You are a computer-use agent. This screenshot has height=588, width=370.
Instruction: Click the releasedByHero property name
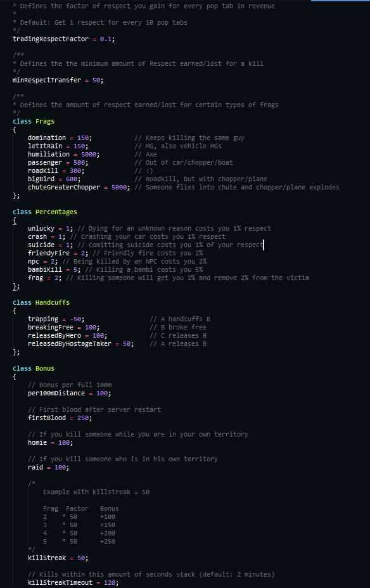click(x=54, y=336)
